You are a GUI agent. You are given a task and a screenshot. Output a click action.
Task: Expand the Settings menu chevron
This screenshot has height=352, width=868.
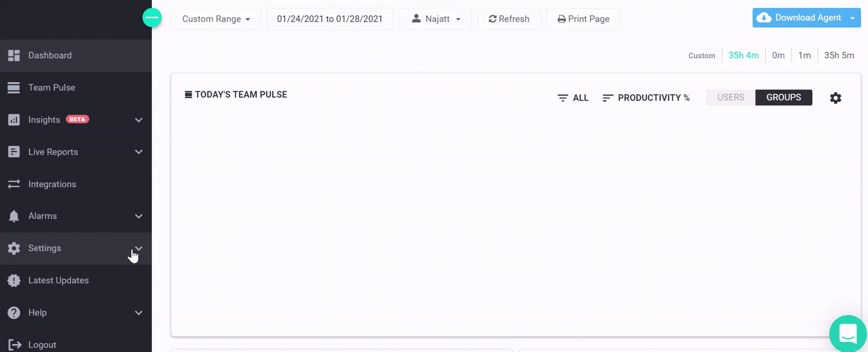[138, 248]
